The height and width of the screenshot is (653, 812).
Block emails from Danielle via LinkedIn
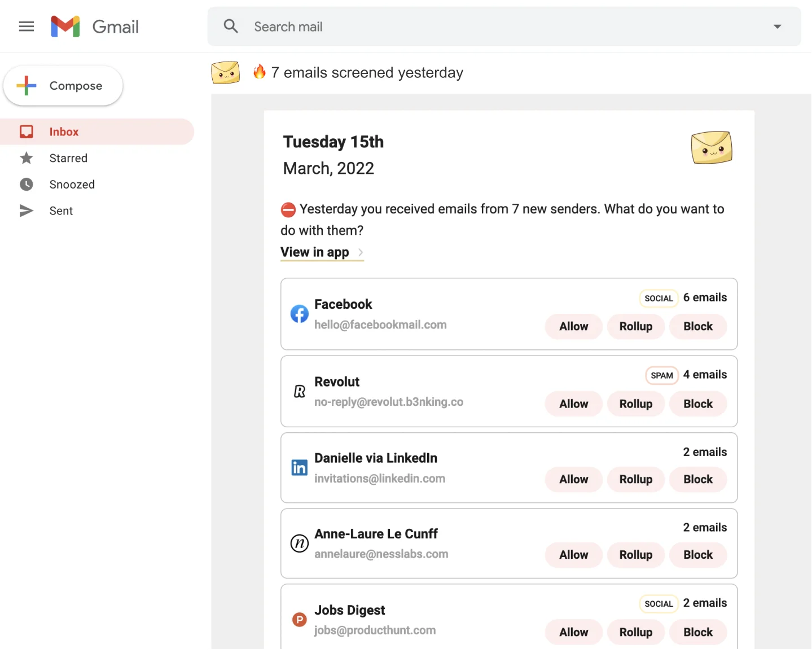[x=698, y=479]
